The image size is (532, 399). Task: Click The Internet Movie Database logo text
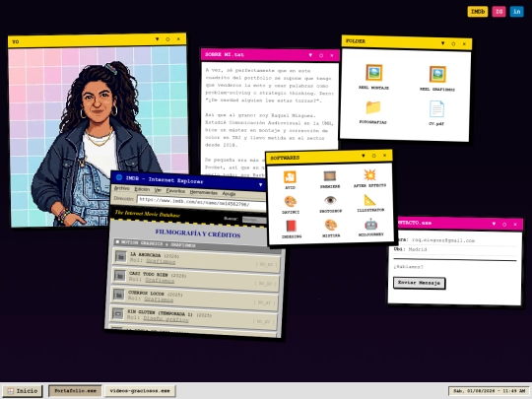tap(147, 214)
